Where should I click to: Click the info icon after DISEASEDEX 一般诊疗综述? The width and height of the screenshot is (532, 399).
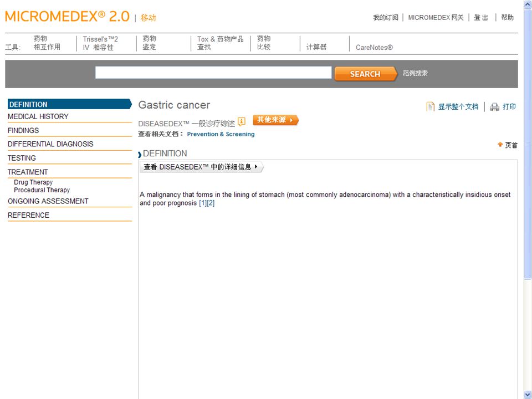(241, 121)
